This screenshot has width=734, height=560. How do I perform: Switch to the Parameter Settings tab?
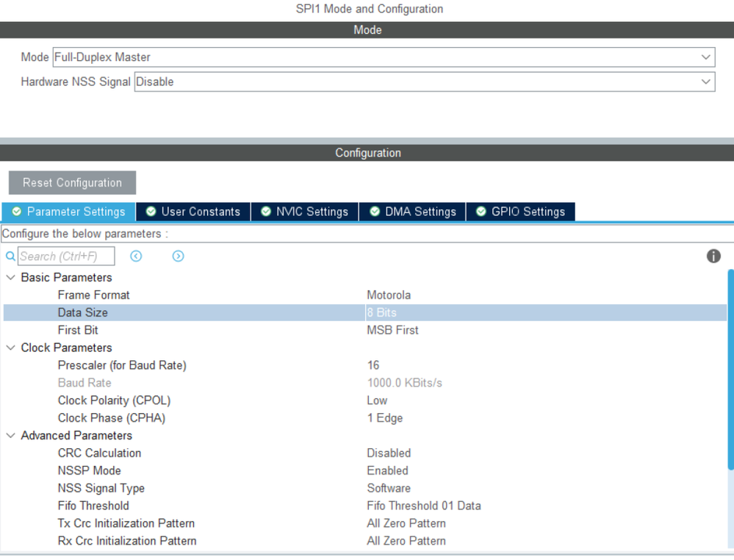pyautogui.click(x=68, y=212)
